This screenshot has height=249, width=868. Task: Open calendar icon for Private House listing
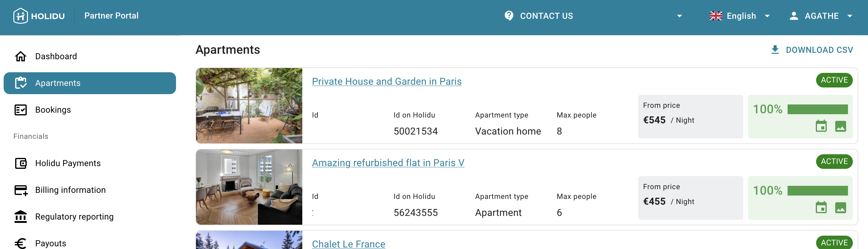(x=821, y=126)
